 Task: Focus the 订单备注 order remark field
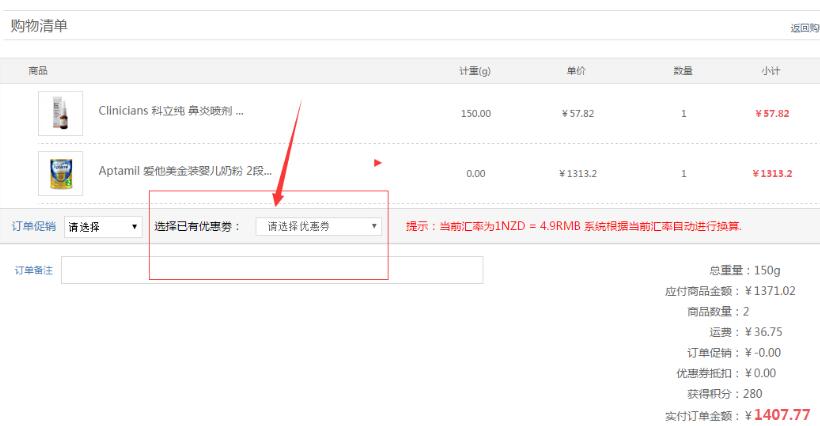point(272,270)
